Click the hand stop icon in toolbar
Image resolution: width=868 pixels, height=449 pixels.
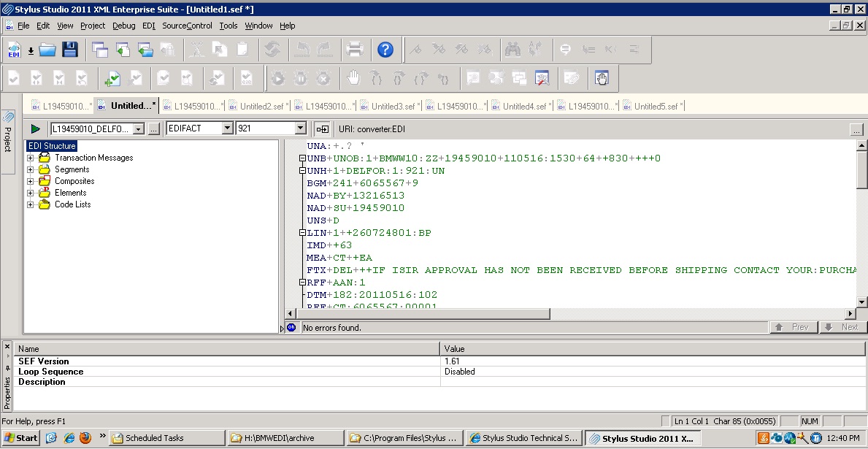pyautogui.click(x=353, y=77)
